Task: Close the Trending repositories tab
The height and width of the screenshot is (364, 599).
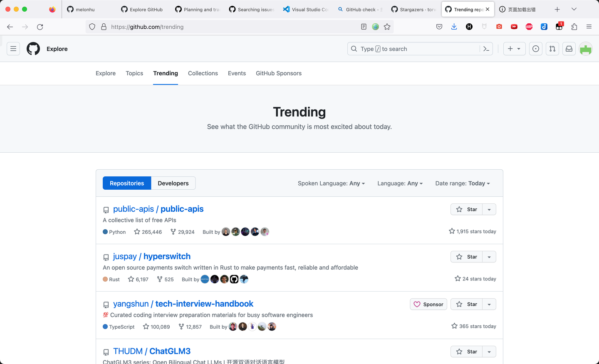Action: click(x=488, y=9)
